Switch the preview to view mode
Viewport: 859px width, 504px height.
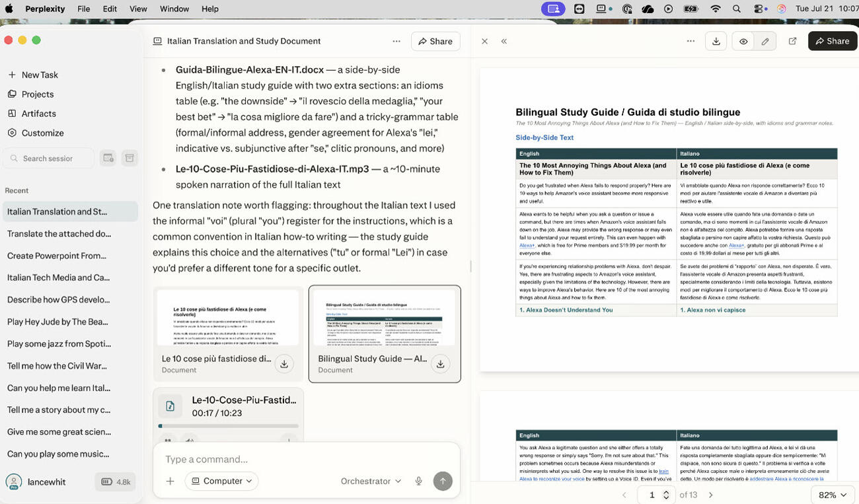tap(743, 41)
